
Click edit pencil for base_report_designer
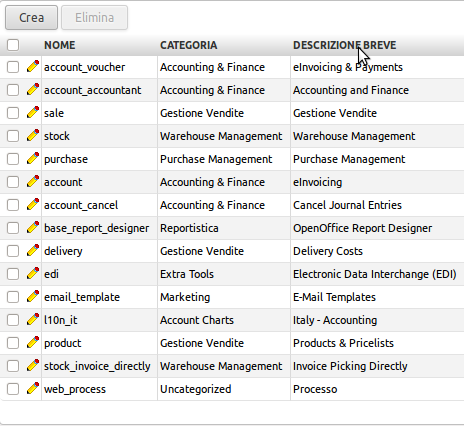[33, 227]
